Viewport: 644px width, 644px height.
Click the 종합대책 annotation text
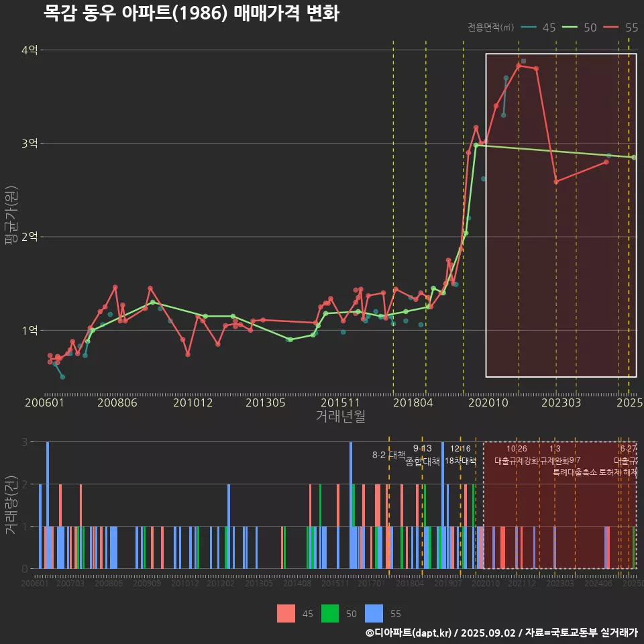(423, 462)
